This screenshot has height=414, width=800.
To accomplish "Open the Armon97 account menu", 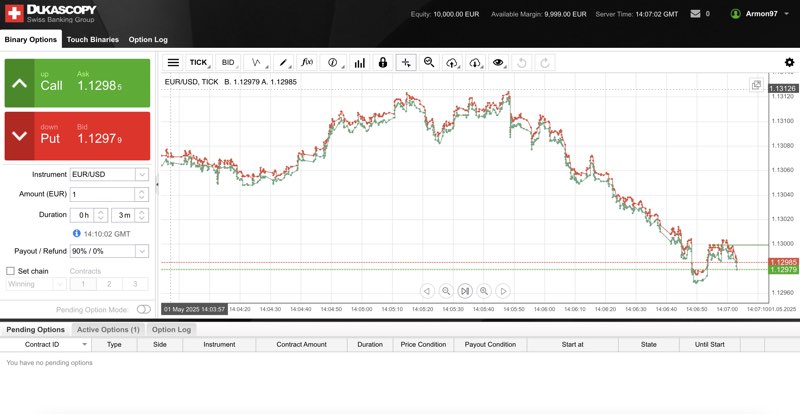I will click(760, 14).
